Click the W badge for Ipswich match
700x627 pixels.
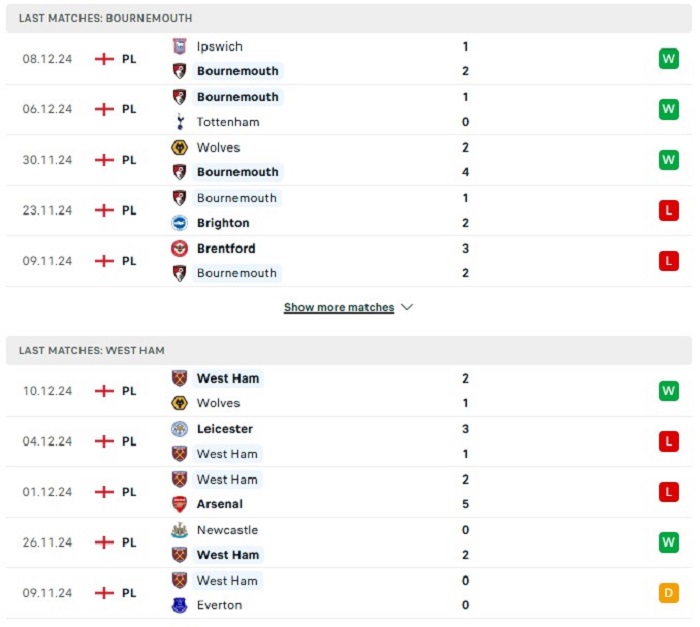pyautogui.click(x=668, y=59)
